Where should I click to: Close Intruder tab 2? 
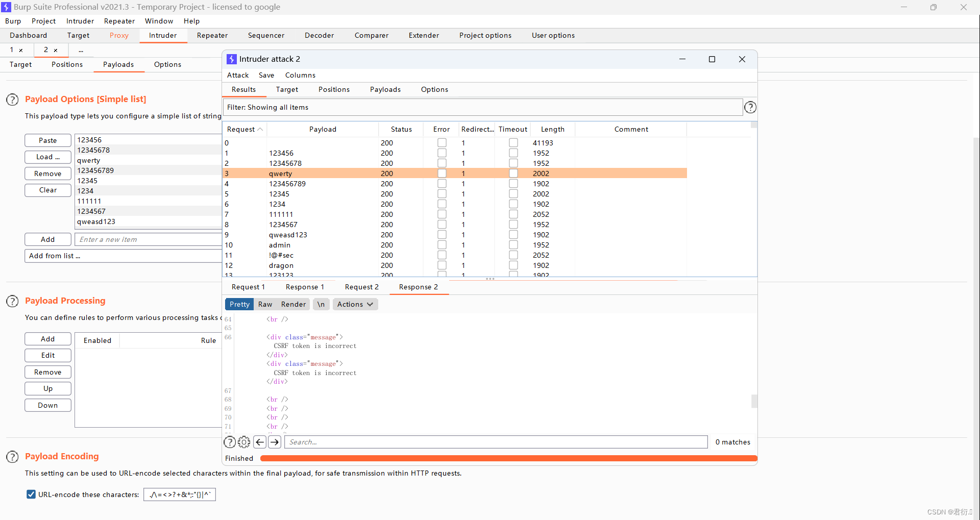(x=56, y=50)
